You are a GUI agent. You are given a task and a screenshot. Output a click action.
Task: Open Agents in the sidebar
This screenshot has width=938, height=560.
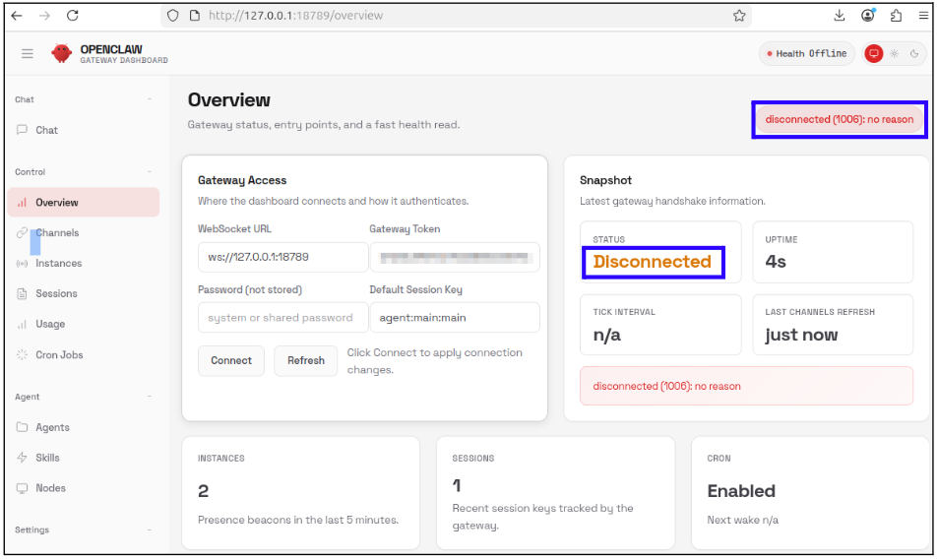pyautogui.click(x=84, y=427)
